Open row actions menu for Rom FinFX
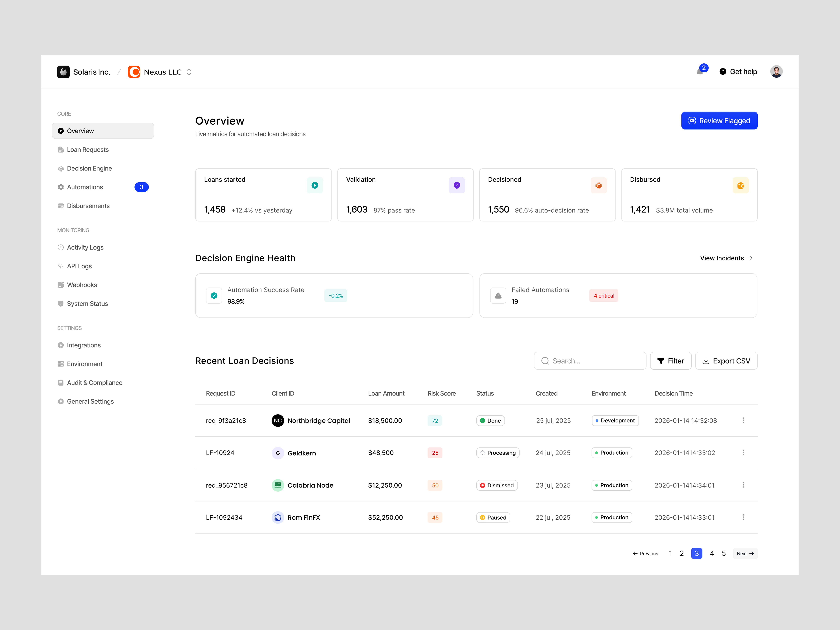The image size is (840, 630). pos(743,517)
